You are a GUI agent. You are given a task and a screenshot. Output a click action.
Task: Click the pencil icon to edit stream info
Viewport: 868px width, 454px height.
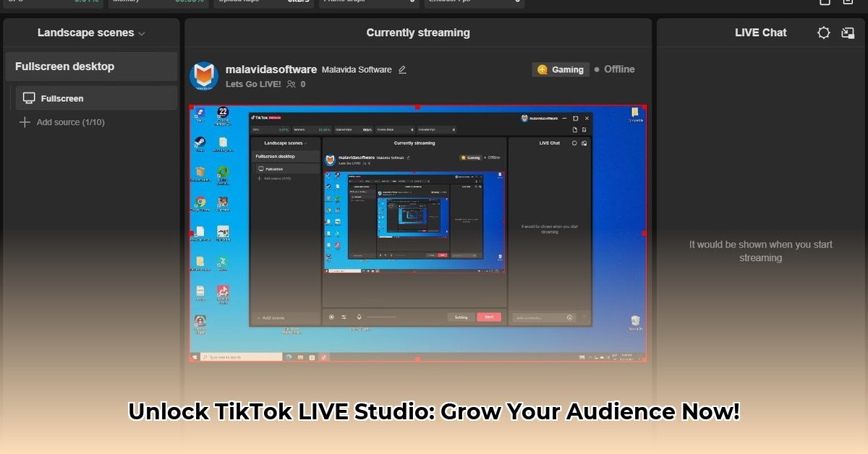(402, 69)
